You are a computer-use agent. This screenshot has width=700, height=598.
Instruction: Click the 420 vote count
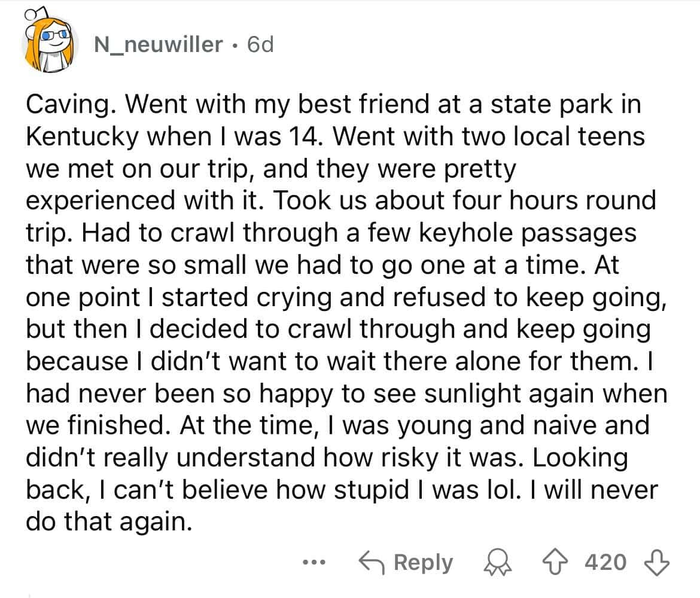pyautogui.click(x=605, y=562)
